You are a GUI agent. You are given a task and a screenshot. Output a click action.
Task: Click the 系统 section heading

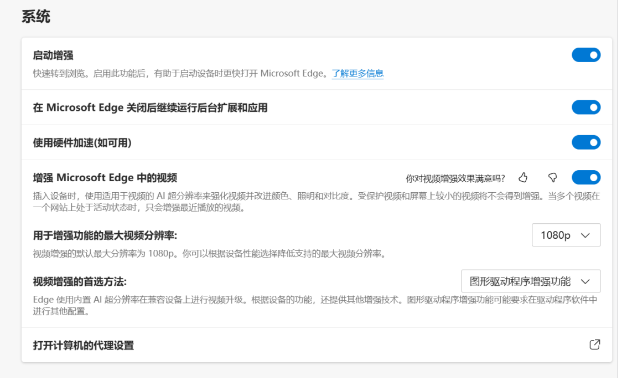click(36, 17)
